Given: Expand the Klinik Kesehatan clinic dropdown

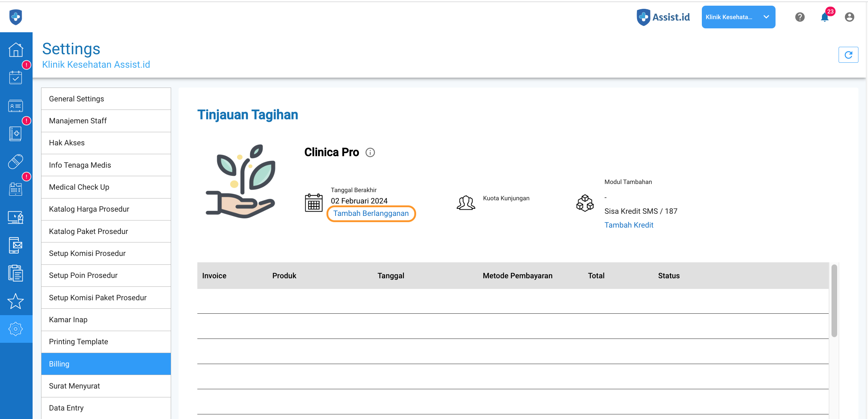Looking at the screenshot, I should 738,17.
